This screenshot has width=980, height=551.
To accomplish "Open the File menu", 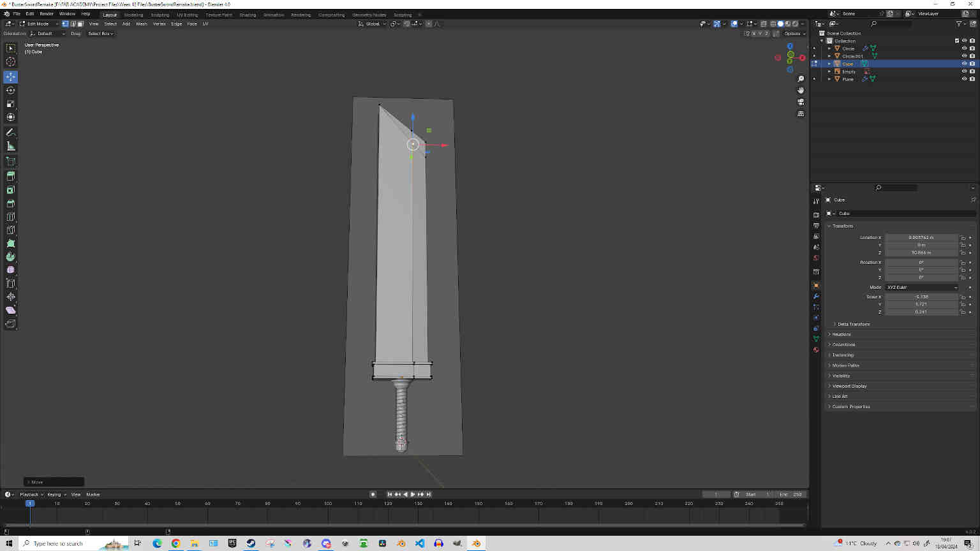I will pos(17,13).
